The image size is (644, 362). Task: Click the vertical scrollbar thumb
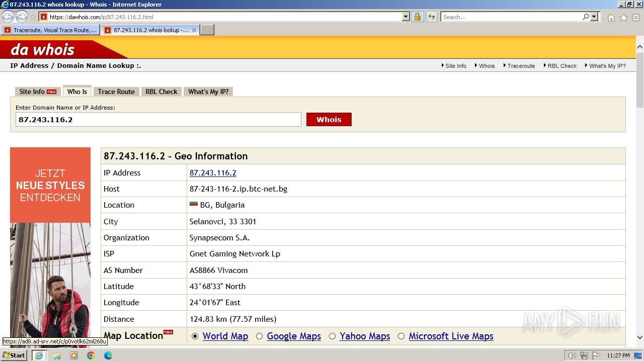pyautogui.click(x=639, y=79)
